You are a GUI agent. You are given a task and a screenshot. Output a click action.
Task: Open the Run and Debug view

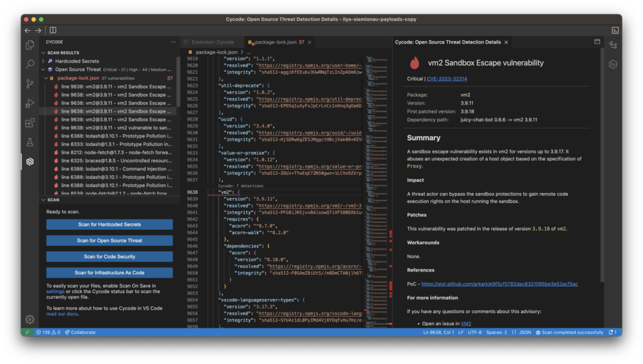coord(30,103)
